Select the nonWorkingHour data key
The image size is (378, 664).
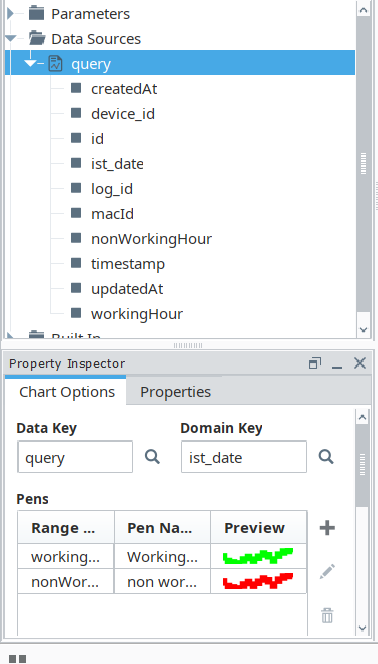click(x=151, y=239)
